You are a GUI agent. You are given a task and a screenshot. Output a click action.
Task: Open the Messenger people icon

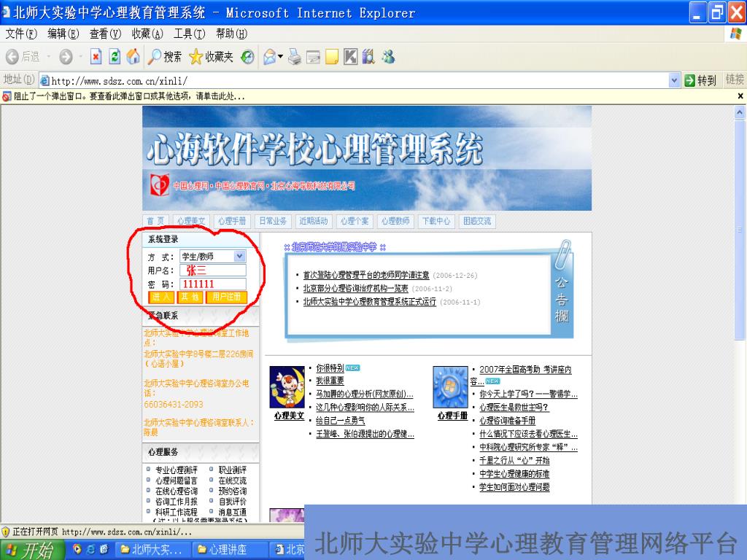tap(388, 57)
